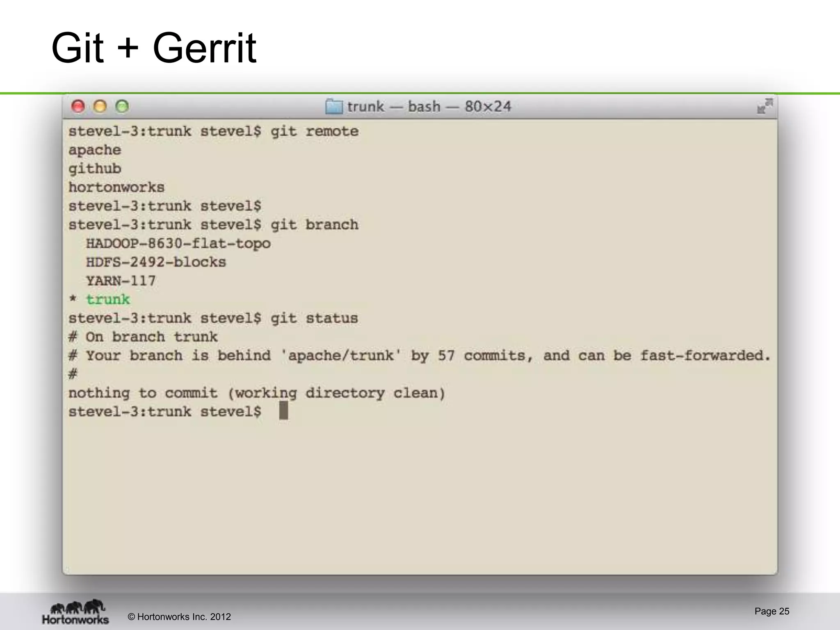Image resolution: width=840 pixels, height=630 pixels.
Task: Click the 'behind apache/trunk by 57 commits' line
Action: [x=420, y=356]
